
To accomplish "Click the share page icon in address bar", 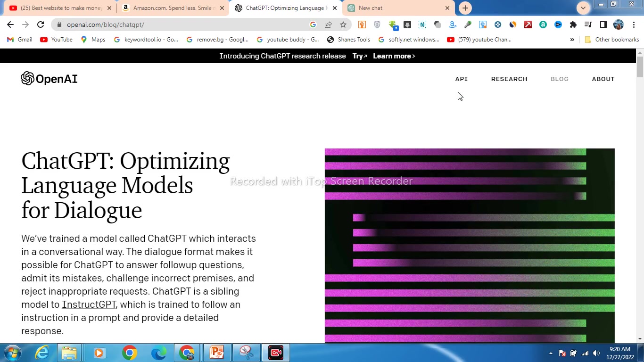I will (328, 25).
